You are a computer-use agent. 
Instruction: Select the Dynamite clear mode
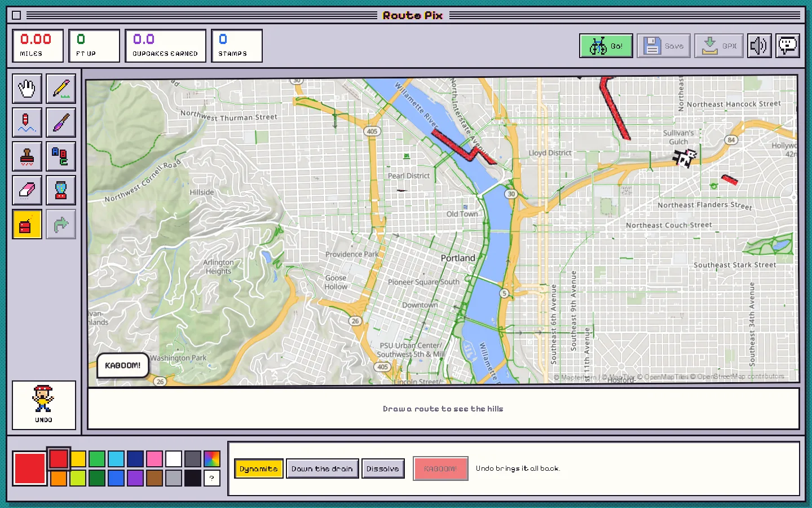(259, 468)
